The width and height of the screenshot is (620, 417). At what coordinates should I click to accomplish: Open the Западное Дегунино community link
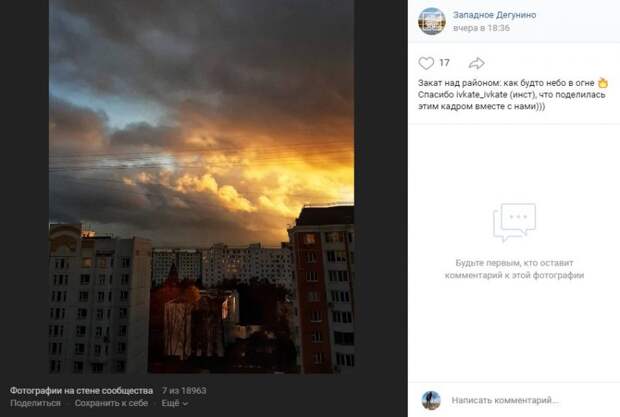[494, 15]
